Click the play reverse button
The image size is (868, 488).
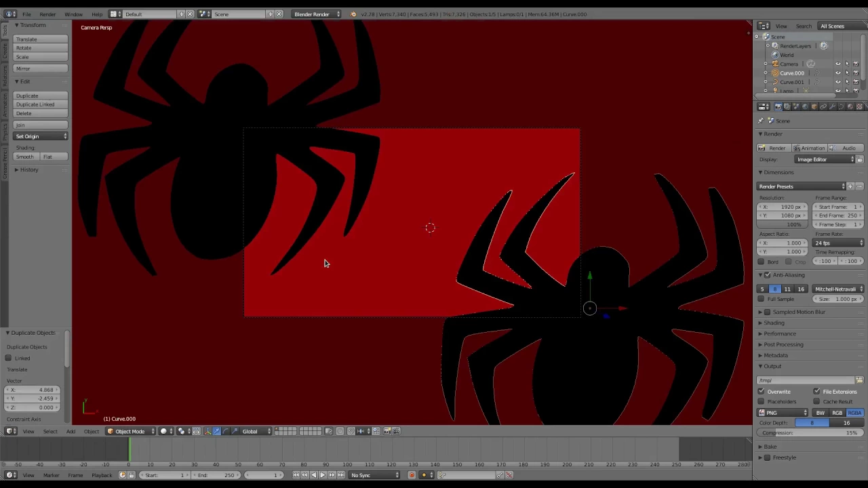click(x=313, y=475)
